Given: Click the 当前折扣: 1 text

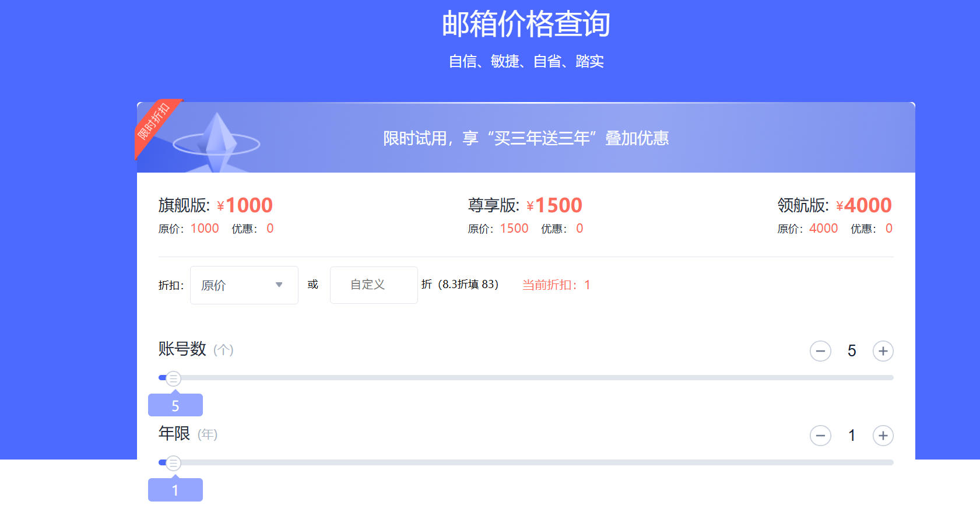Looking at the screenshot, I should coord(556,285).
